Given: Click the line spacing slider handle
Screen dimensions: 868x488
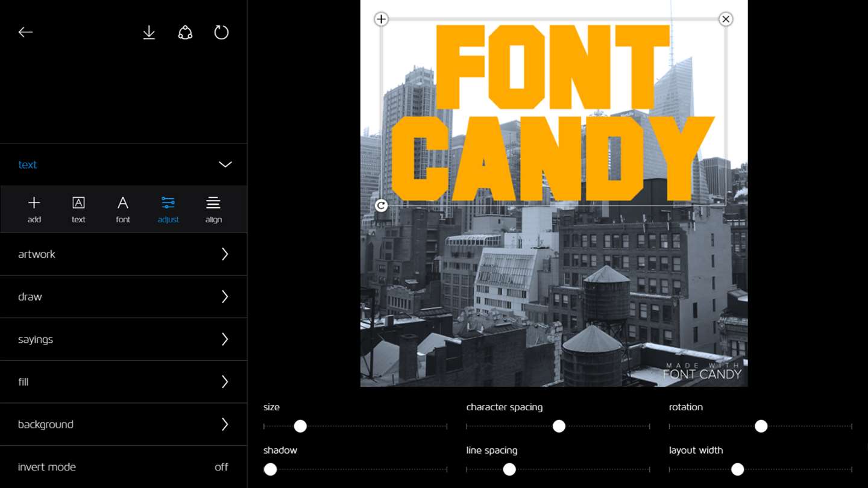Looking at the screenshot, I should [x=509, y=469].
